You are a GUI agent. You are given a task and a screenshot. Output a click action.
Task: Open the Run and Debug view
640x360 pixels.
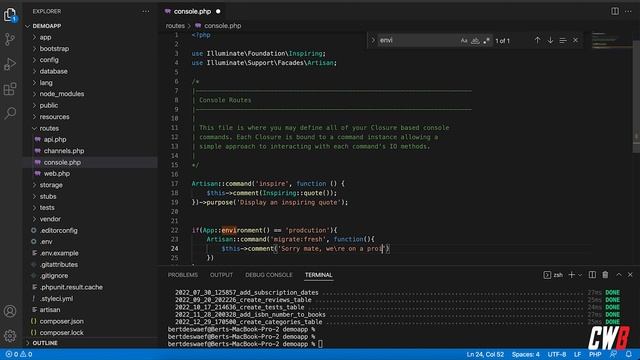pos(10,64)
